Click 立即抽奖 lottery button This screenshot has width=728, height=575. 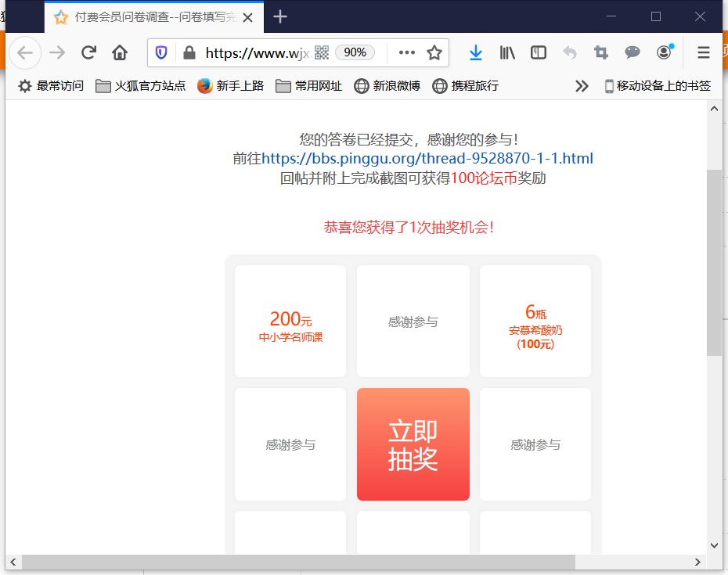click(413, 444)
